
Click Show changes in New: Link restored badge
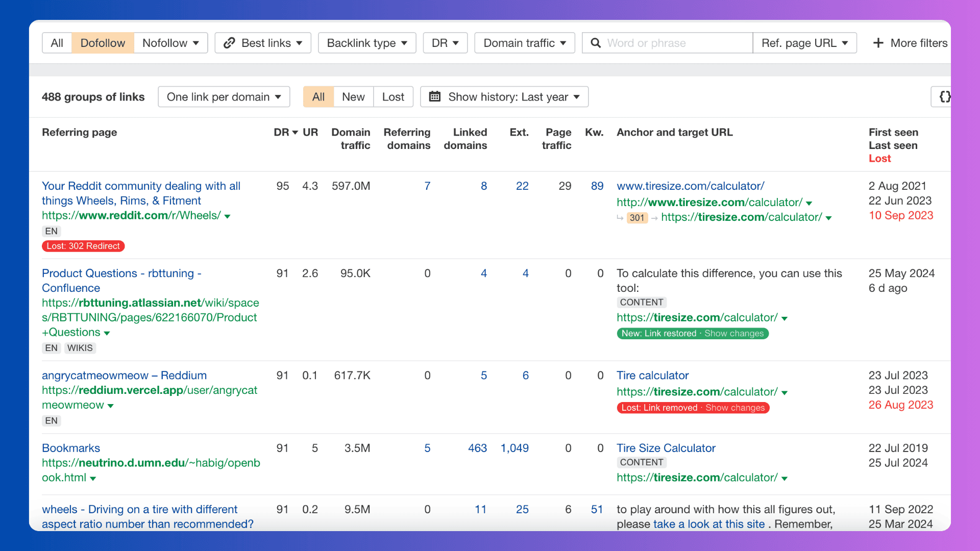[x=734, y=333]
